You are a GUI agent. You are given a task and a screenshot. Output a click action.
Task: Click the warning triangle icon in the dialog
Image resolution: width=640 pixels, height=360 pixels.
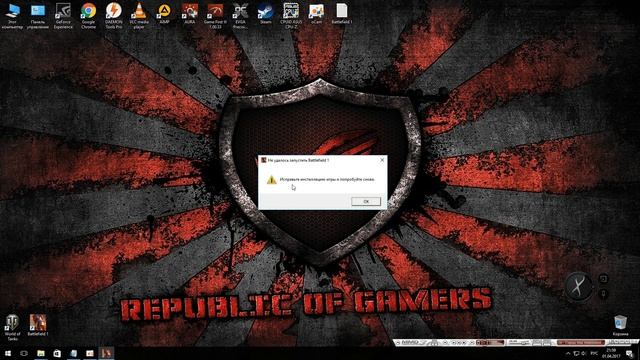[x=271, y=180]
